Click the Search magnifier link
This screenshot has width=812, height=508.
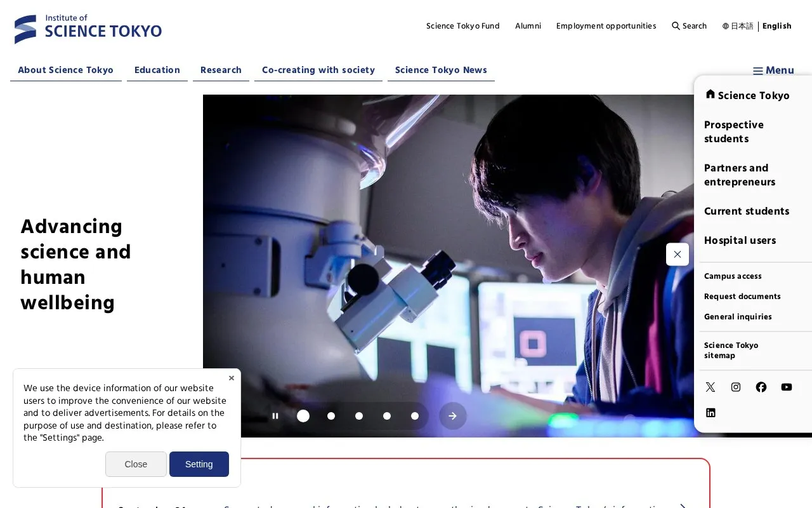coord(689,26)
